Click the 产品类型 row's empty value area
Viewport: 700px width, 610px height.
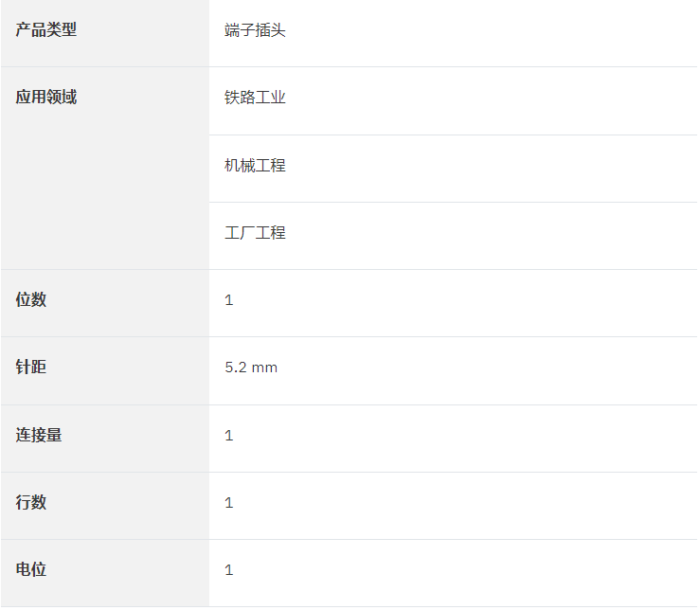pyautogui.click(x=491, y=33)
